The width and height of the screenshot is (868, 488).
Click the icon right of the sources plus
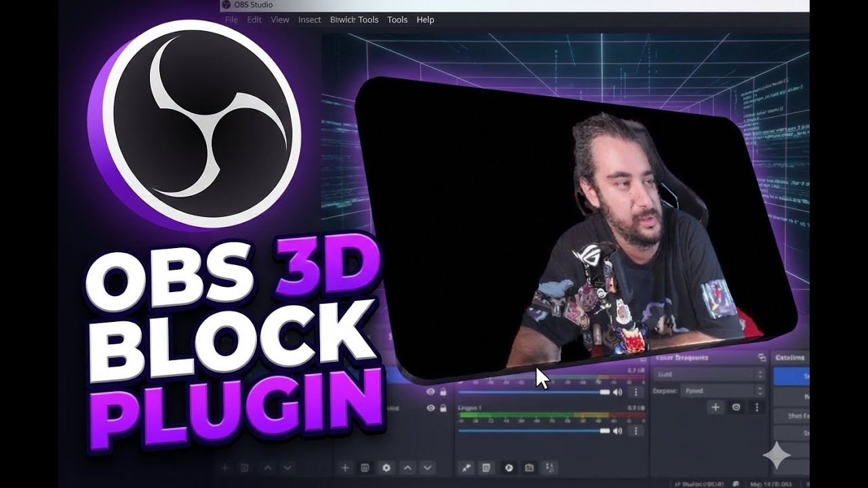(x=365, y=468)
